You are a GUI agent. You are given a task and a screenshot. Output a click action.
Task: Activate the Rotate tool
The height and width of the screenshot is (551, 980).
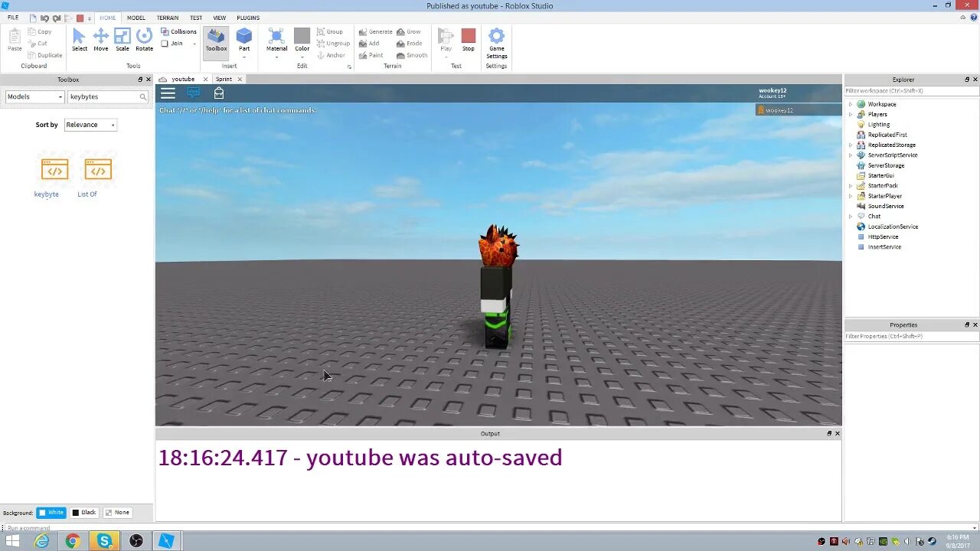[144, 40]
